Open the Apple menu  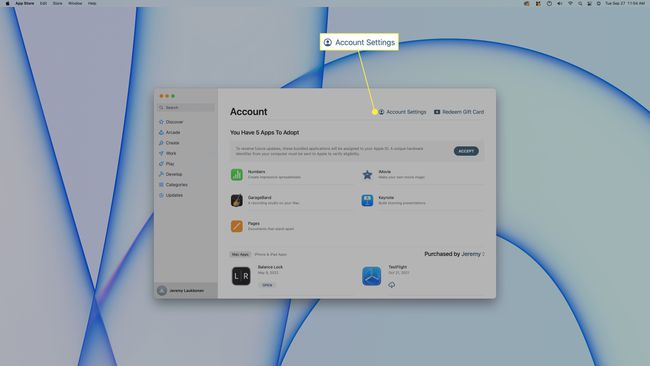coord(7,3)
